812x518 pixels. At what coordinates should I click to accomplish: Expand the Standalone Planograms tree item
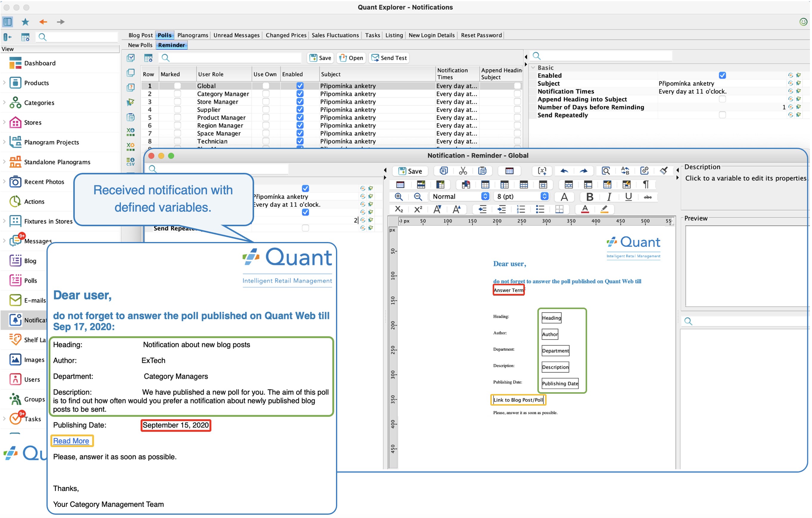coord(4,162)
